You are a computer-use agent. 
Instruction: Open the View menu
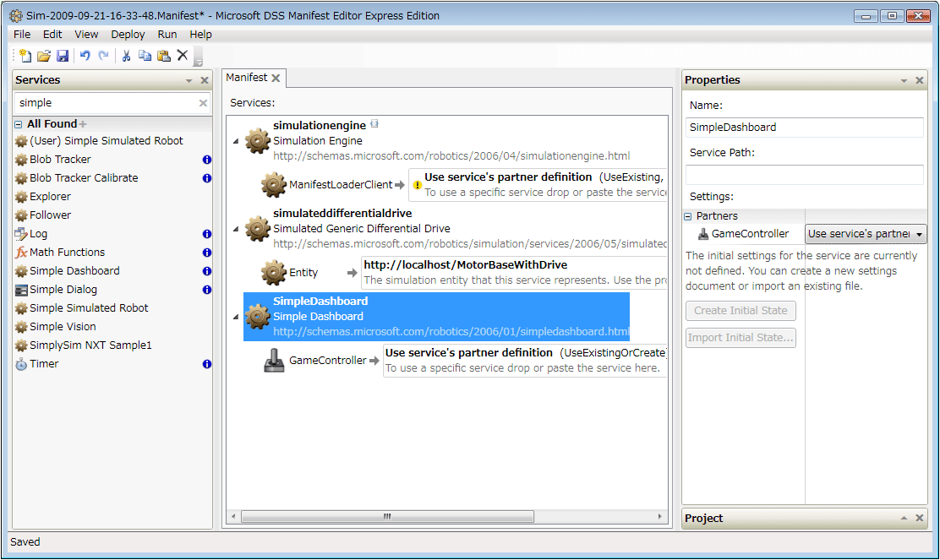point(86,34)
